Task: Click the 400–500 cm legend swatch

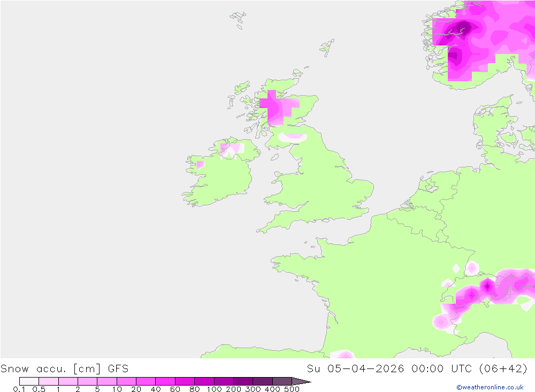Action: click(x=282, y=381)
